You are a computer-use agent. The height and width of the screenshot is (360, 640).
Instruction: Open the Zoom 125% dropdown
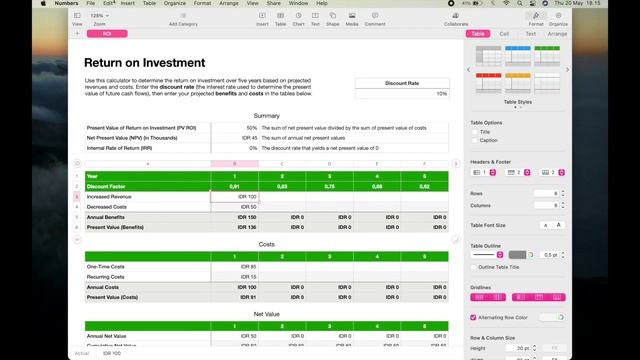99,16
